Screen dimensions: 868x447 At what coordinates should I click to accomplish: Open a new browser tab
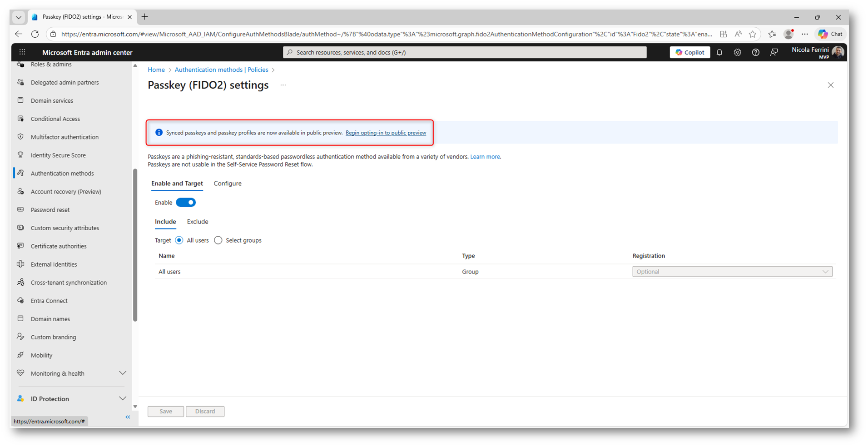pyautogui.click(x=145, y=17)
